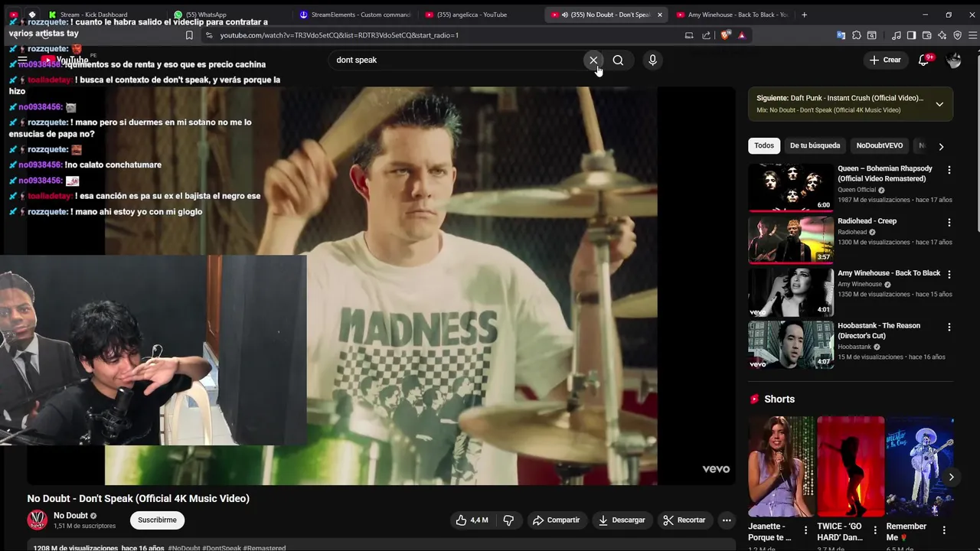This screenshot has height=551, width=980.
Task: Open options for the Jeanette Short
Action: tap(805, 530)
